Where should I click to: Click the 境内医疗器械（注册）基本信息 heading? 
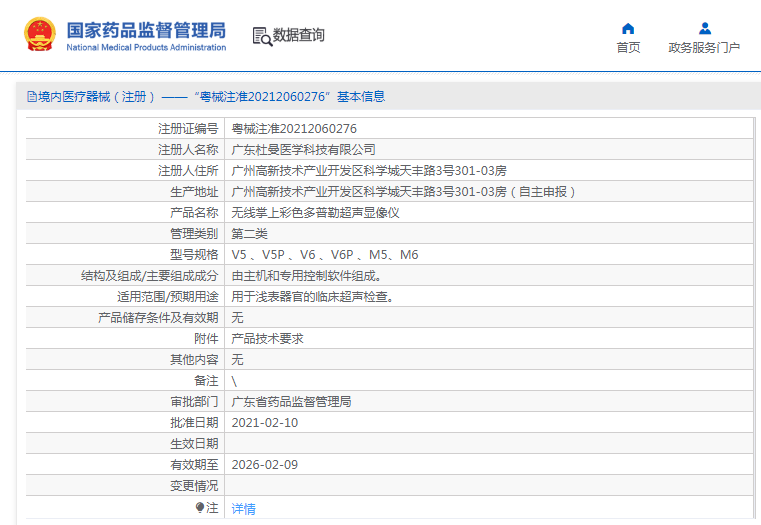[212, 97]
